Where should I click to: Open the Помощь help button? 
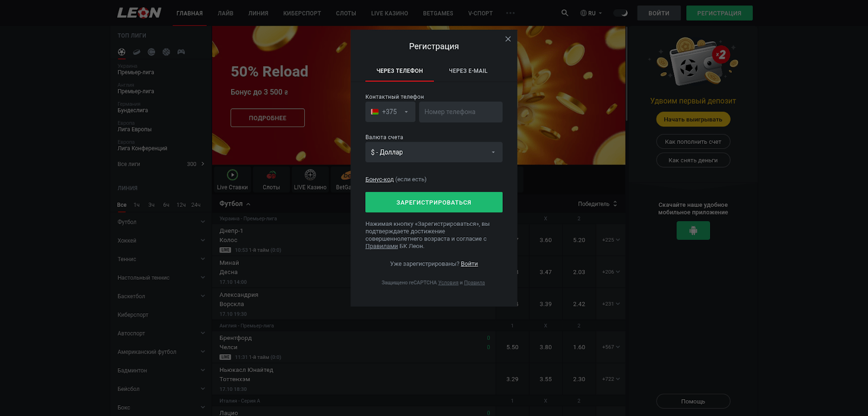[x=693, y=401]
